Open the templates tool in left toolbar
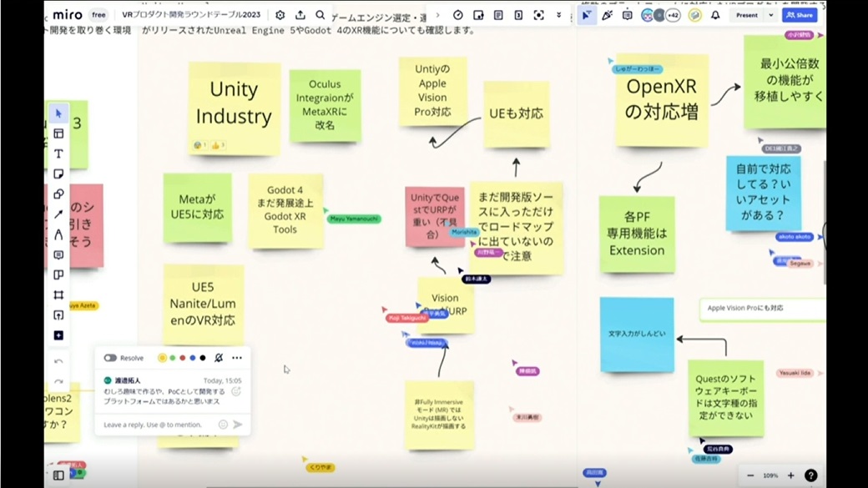 tap(58, 133)
